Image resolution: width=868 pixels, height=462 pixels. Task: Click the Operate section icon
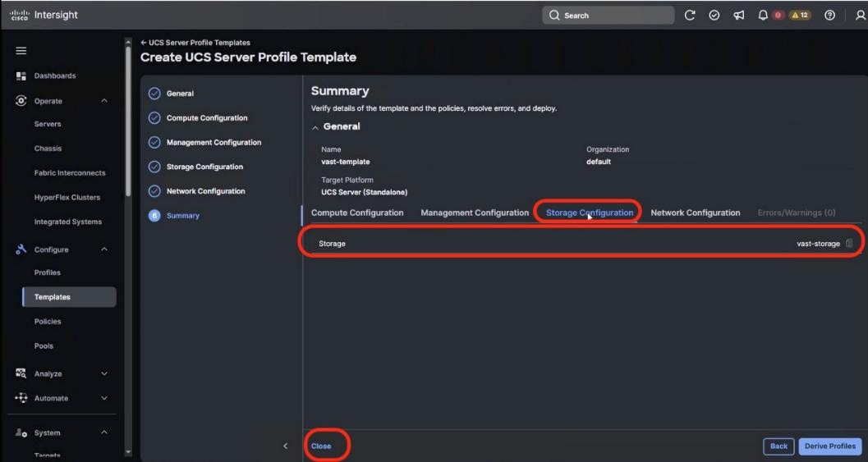click(21, 101)
